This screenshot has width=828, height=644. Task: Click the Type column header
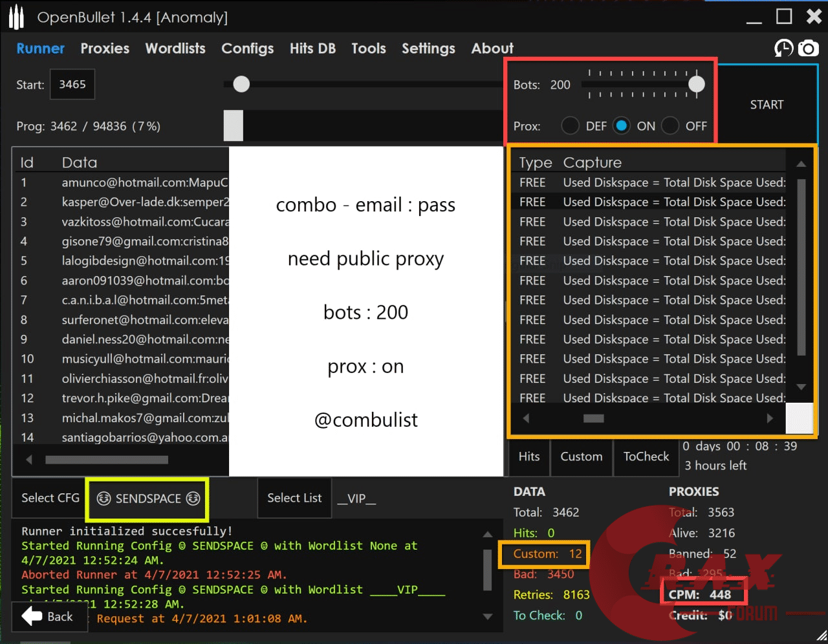click(x=536, y=162)
